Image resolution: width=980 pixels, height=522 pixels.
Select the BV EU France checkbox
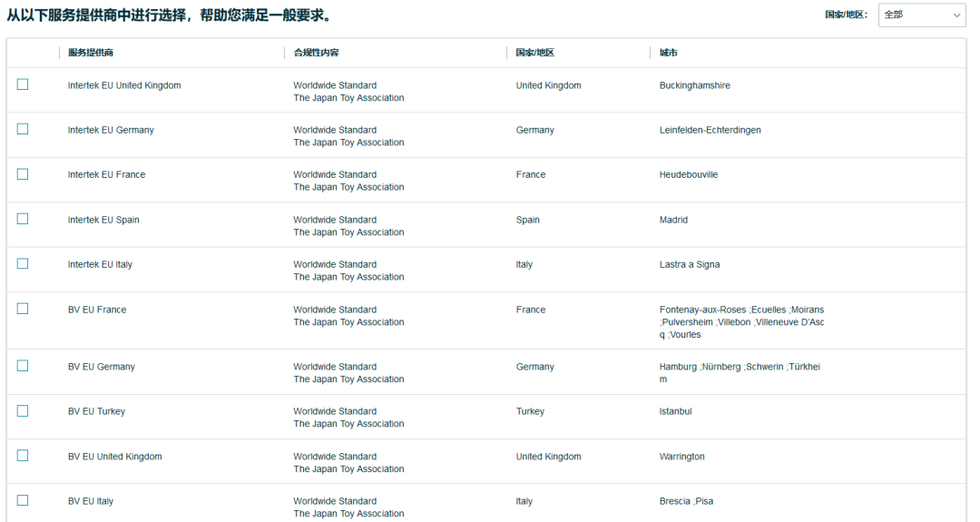(23, 309)
